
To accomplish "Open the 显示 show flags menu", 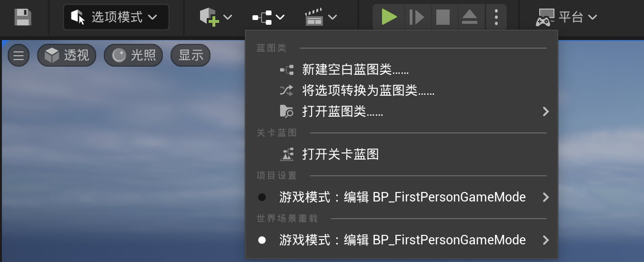I will click(x=191, y=56).
